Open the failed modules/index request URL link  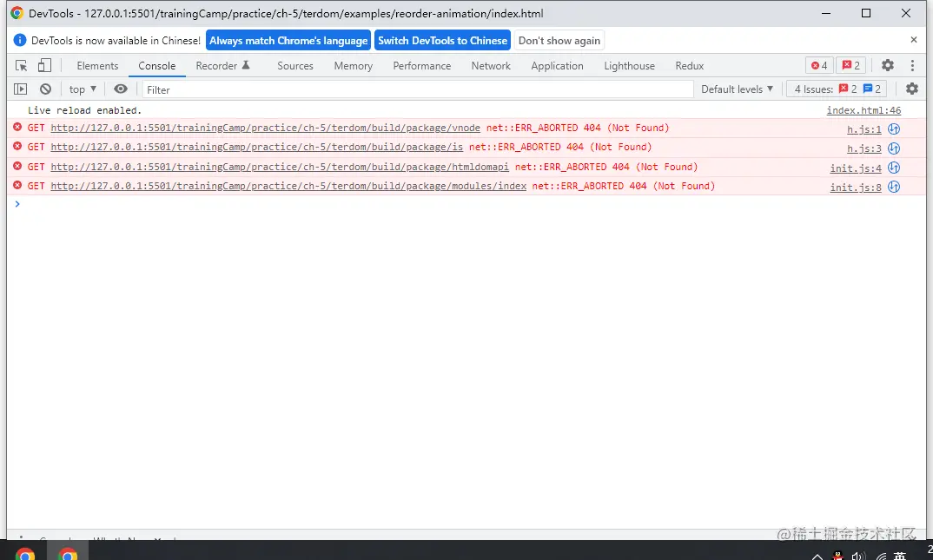click(288, 186)
